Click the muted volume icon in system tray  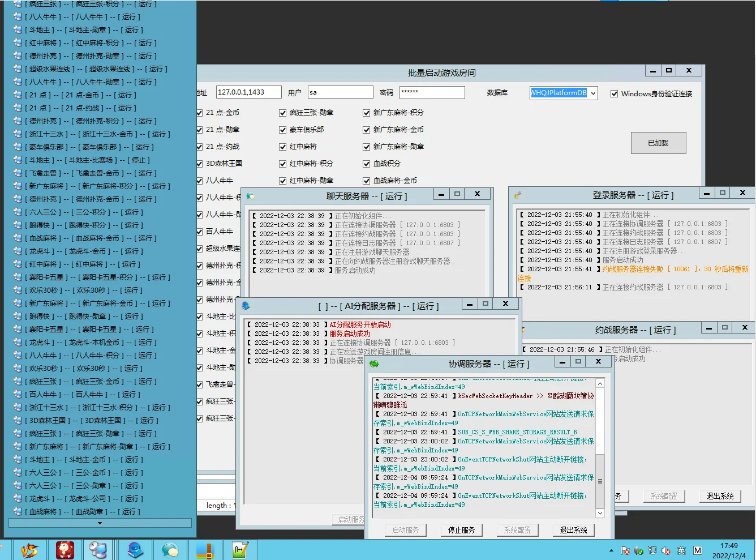(666, 550)
